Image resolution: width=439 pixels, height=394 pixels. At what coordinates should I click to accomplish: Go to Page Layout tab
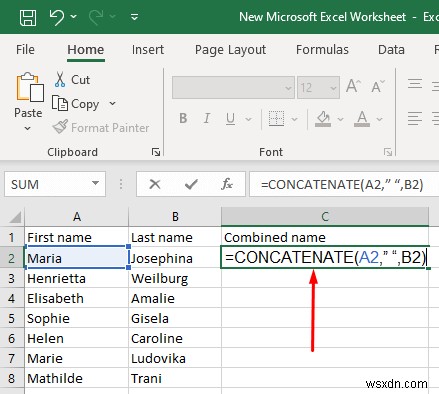[x=230, y=50]
